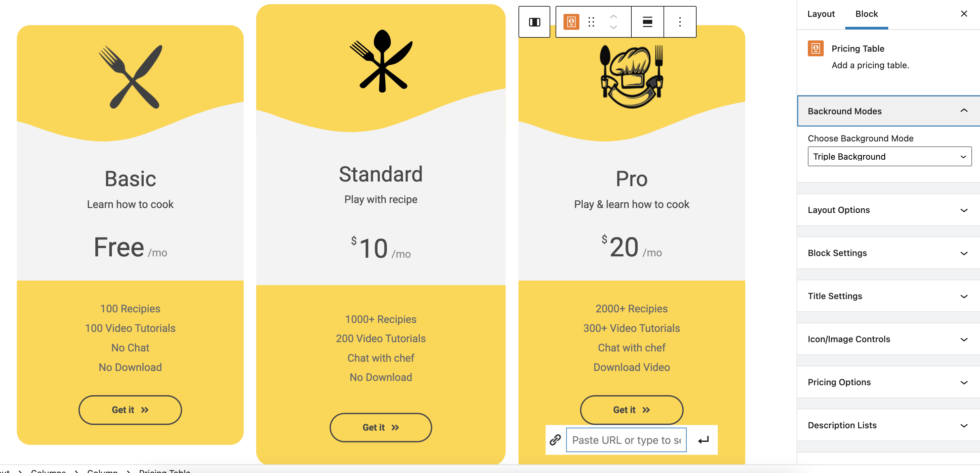Click the Get it button on Basic plan

coord(129,410)
